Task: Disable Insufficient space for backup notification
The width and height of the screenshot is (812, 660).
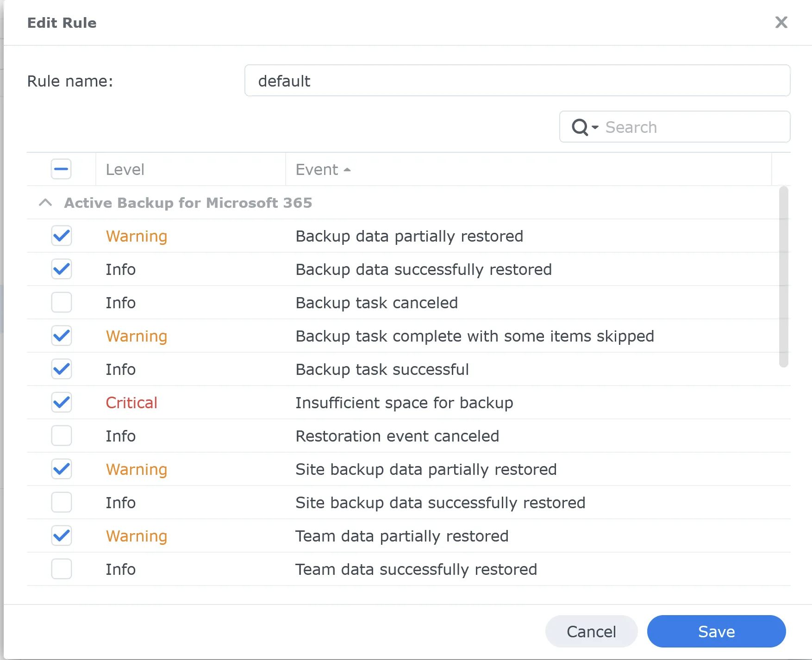Action: coord(61,403)
